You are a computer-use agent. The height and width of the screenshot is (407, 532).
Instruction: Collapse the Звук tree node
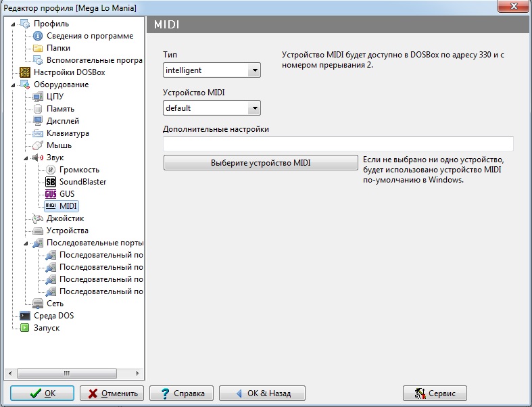point(26,158)
